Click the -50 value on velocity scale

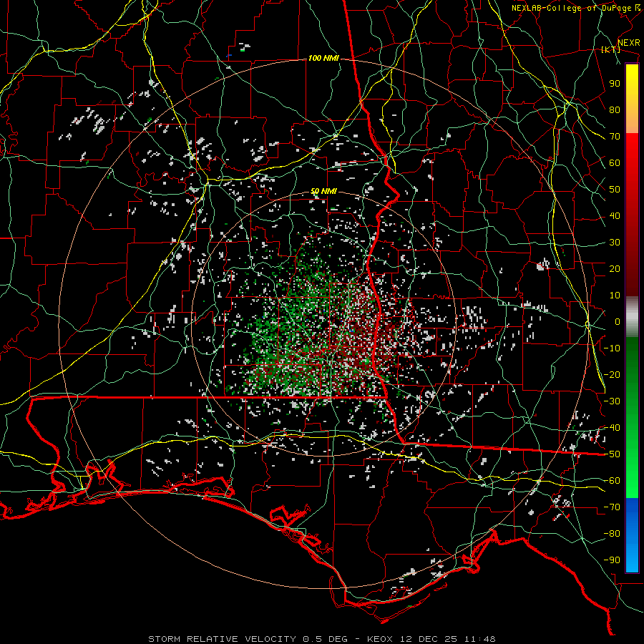tap(612, 454)
